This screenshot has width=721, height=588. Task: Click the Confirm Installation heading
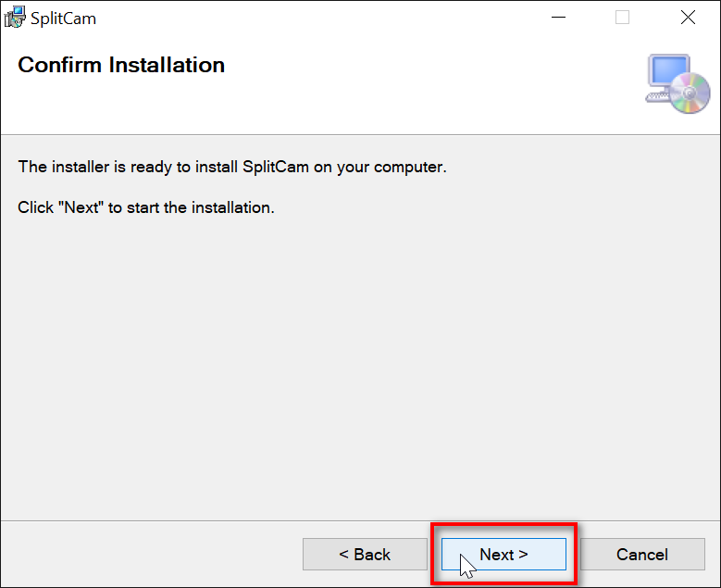(121, 65)
